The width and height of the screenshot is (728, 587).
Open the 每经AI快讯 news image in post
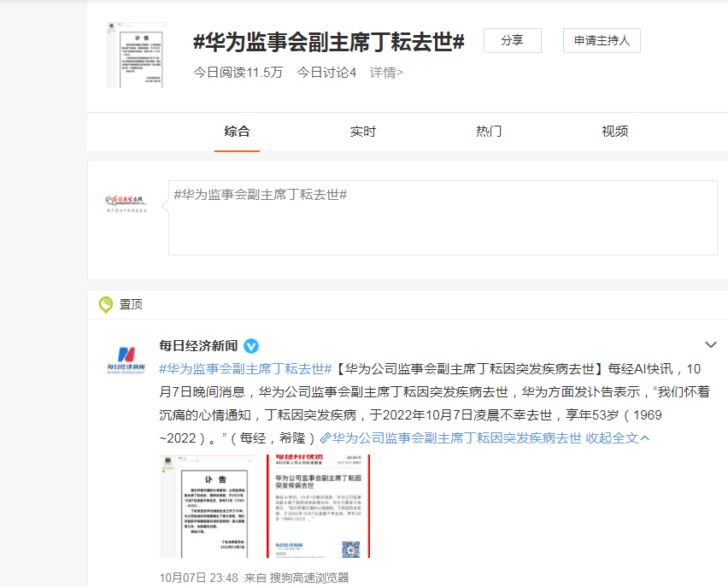(x=318, y=506)
